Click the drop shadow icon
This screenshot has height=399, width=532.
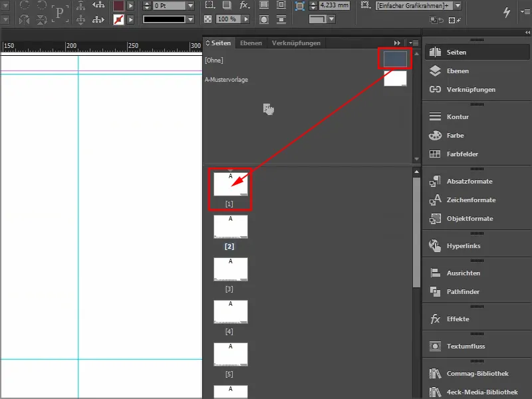click(x=227, y=5)
